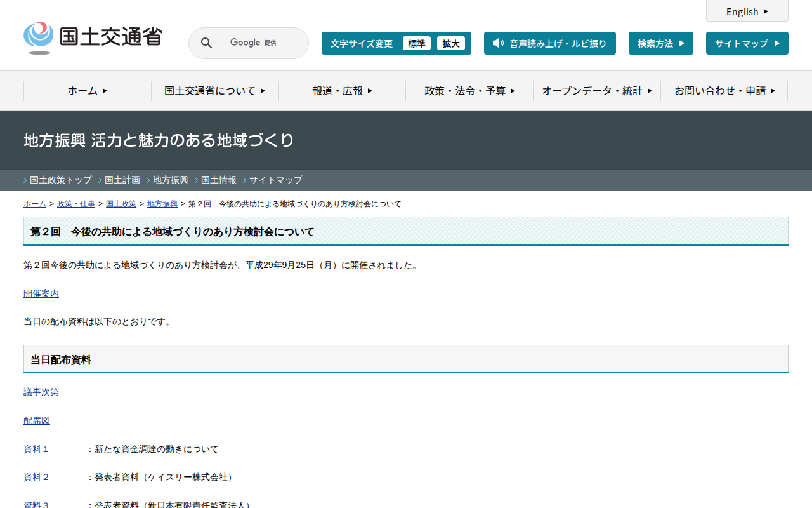
Task: Open the 議事次第 document link
Action: (41, 392)
